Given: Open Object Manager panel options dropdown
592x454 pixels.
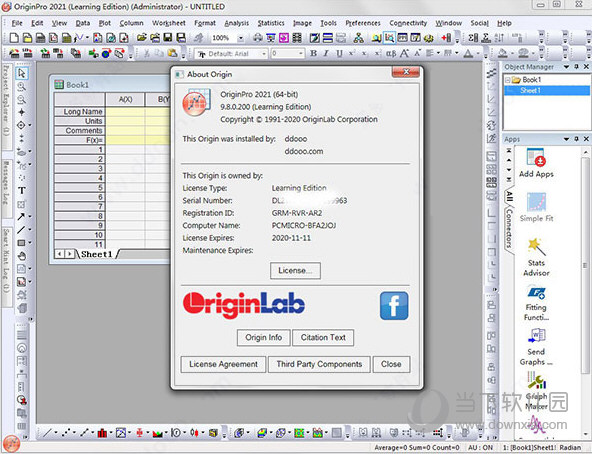Looking at the screenshot, I should click(566, 67).
